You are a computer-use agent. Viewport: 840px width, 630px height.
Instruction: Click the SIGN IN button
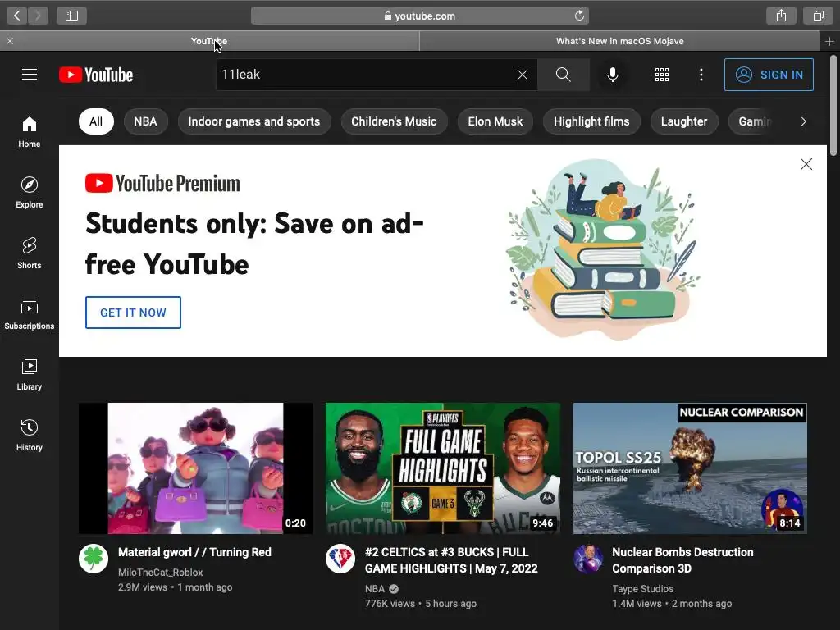click(769, 75)
